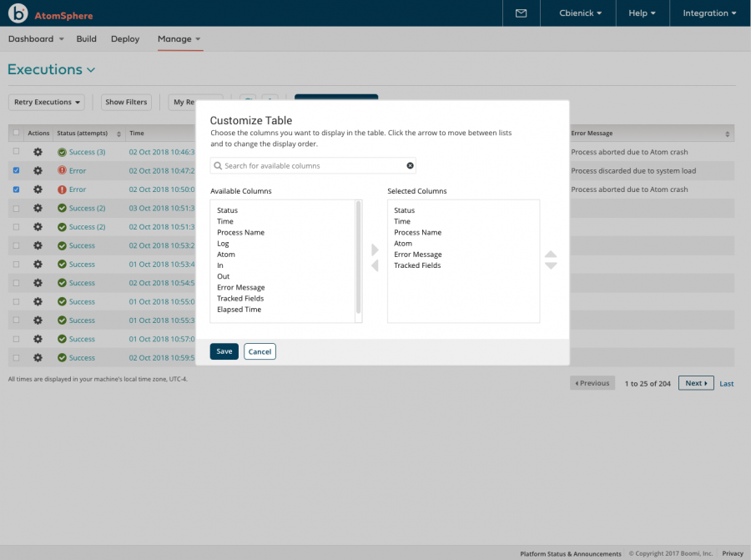This screenshot has height=560, width=751.
Task: Save the customized table columns
Action: click(224, 351)
